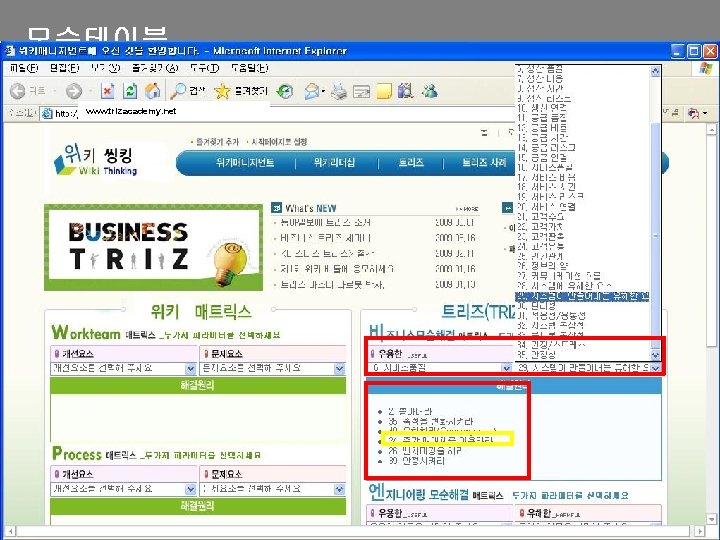Viewport: 720px width, 540px height.
Task: Click the Forward arrow in the IE toolbar
Action: click(x=73, y=91)
